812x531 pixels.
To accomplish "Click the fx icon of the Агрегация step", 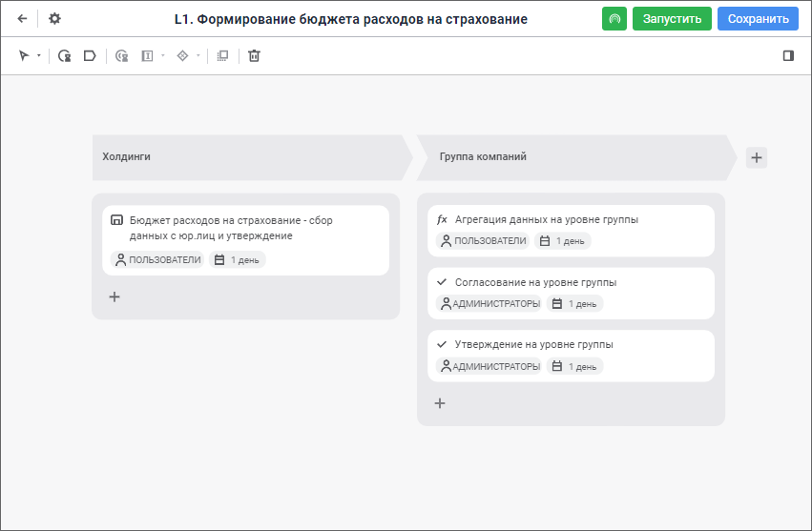I will (442, 219).
